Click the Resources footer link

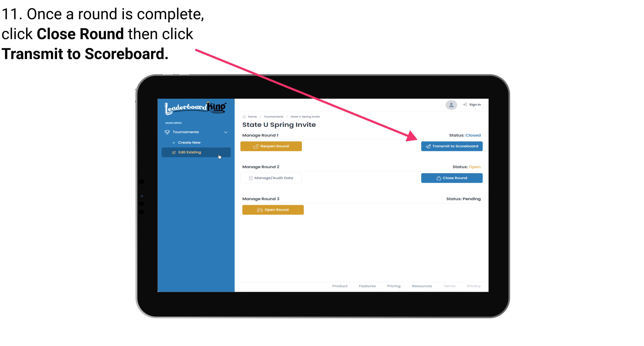(422, 286)
